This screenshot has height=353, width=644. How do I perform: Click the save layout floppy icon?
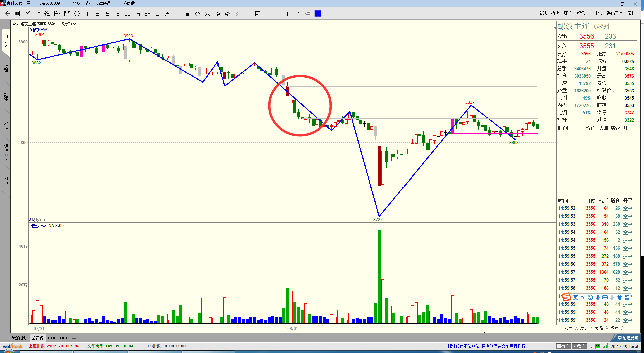tap(67, 14)
